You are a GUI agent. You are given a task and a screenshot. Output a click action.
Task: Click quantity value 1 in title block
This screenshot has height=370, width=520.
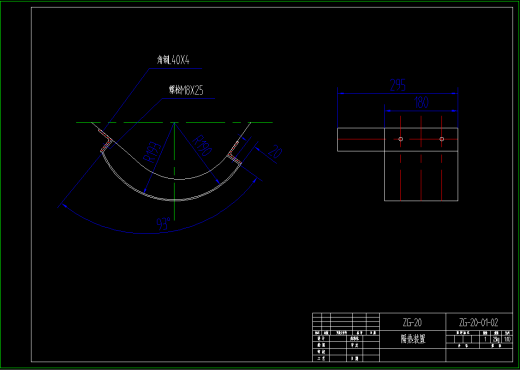[485, 339]
